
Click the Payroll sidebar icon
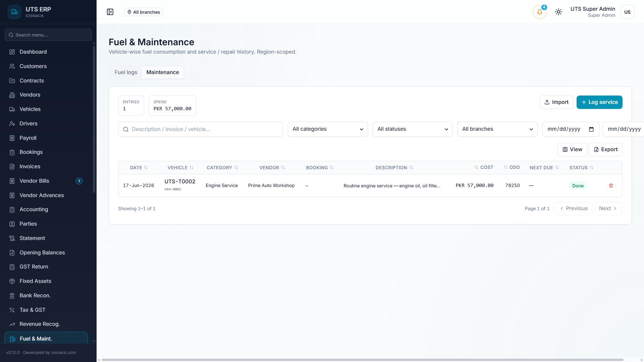(12, 138)
